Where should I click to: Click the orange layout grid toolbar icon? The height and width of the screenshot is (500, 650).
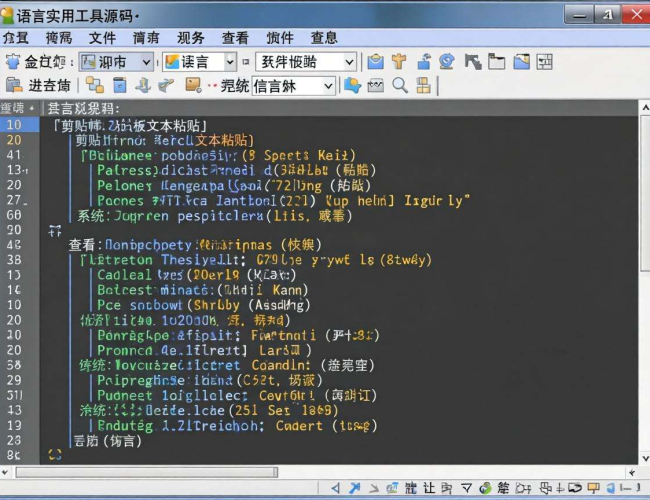[423, 85]
